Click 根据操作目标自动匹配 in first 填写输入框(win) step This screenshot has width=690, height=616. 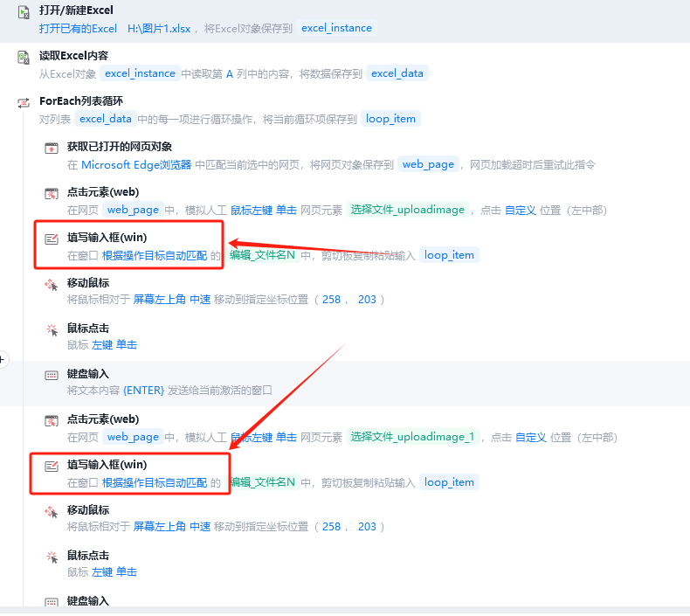(155, 256)
